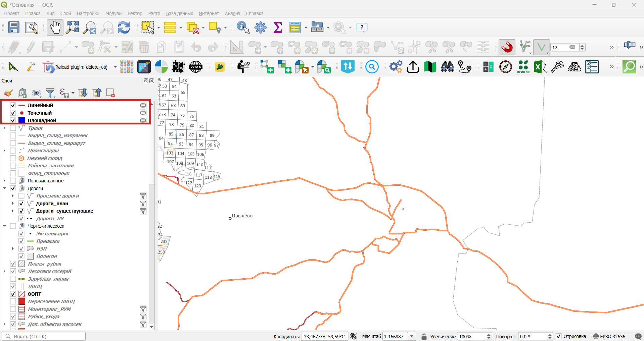The height and width of the screenshot is (341, 644).
Task: Open the Проект menu
Action: (12, 13)
